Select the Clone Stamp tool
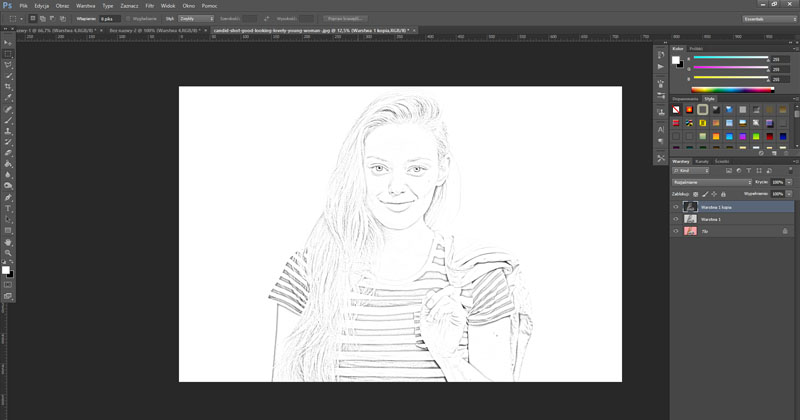The image size is (800, 420). click(x=9, y=130)
